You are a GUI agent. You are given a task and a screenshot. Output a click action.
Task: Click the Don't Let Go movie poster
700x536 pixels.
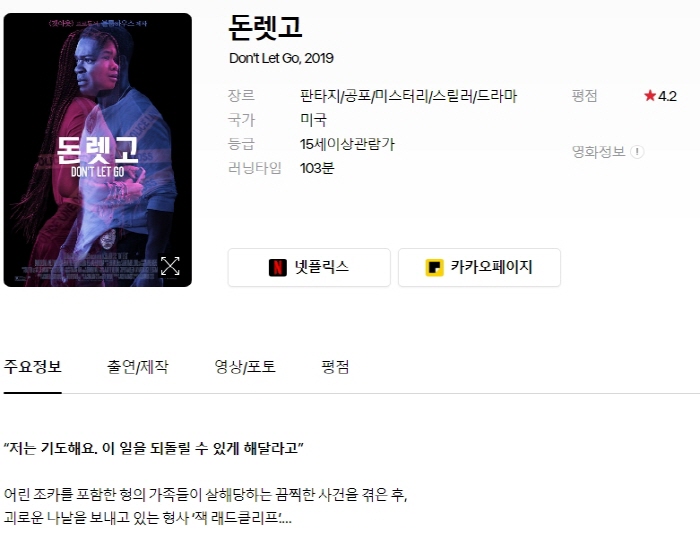98,150
